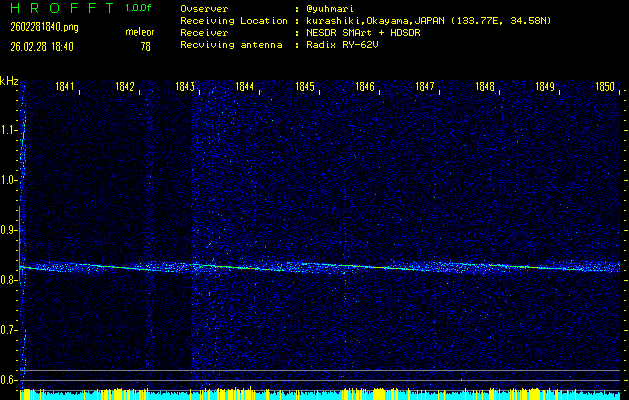Click the meteor label
The height and width of the screenshot is (400, 629).
pyautogui.click(x=139, y=32)
